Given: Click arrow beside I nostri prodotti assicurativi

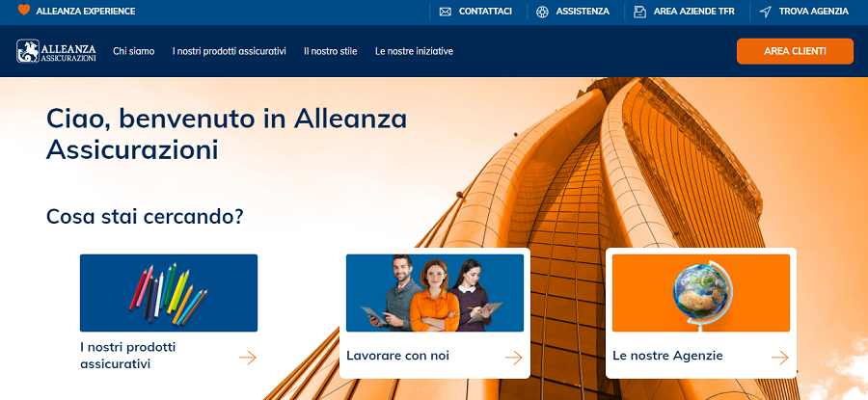Looking at the screenshot, I should [x=248, y=358].
